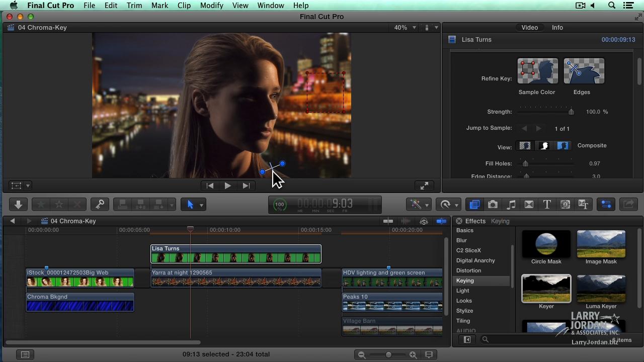Go to the next edit point
The image size is (644, 362).
click(246, 186)
